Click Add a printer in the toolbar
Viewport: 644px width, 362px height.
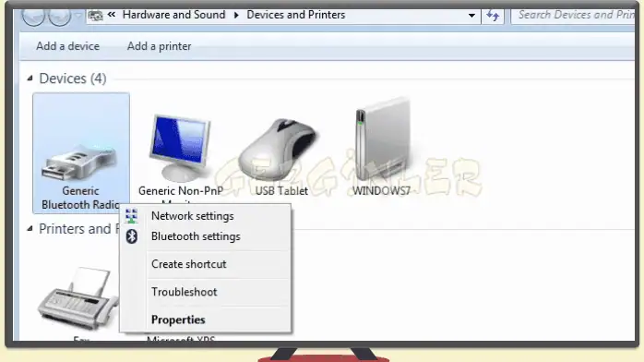(159, 46)
